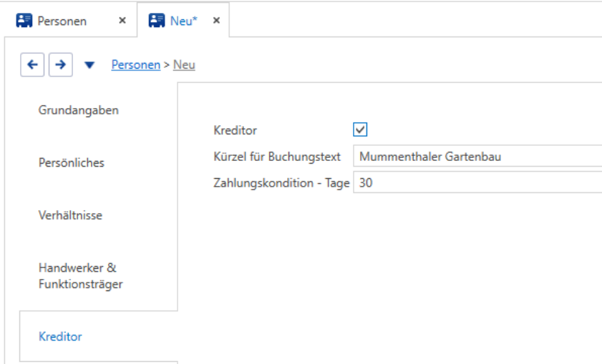Click the Personen tab contact-card icon

pos(24,20)
